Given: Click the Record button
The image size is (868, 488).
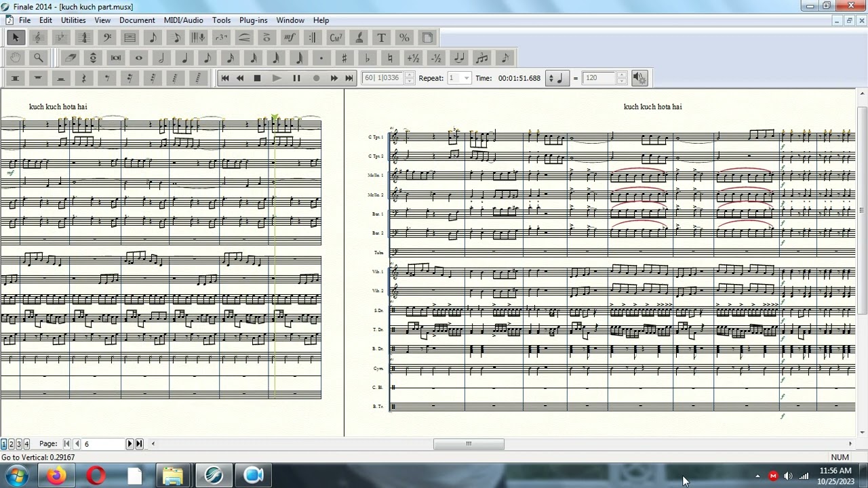Looking at the screenshot, I should click(x=316, y=78).
